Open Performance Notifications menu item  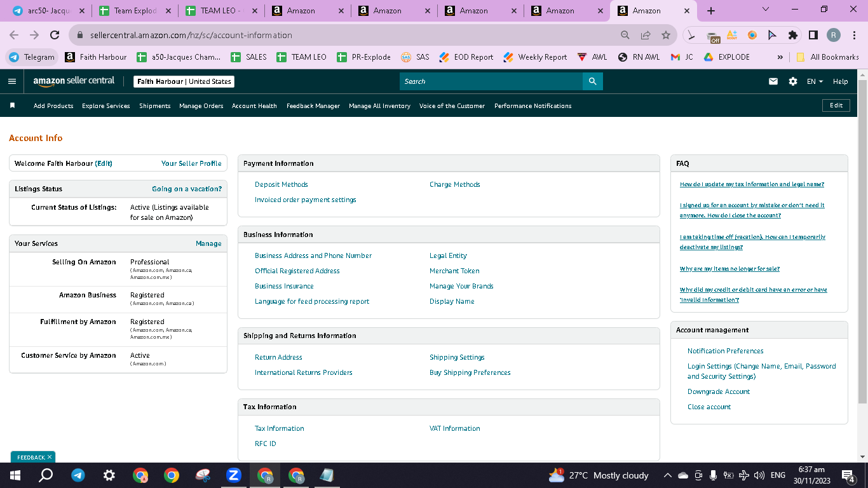532,106
